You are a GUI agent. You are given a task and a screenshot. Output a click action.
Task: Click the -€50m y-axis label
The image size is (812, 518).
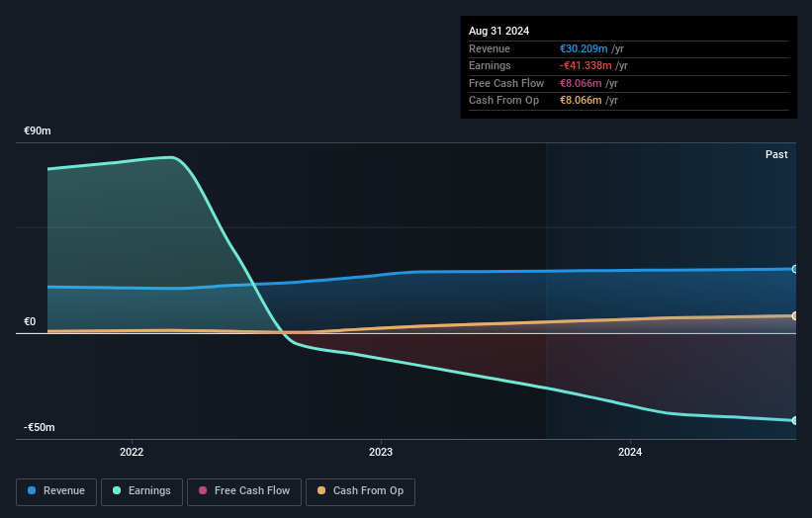point(40,427)
